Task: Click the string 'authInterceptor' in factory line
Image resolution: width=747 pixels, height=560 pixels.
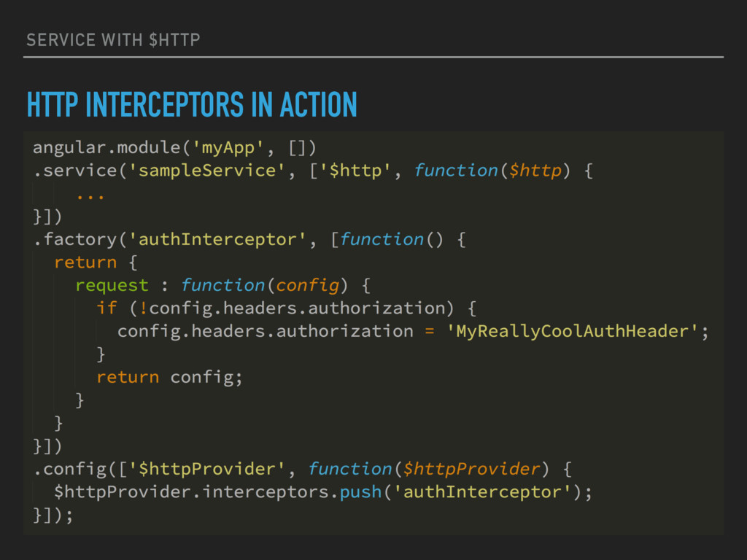Action: pyautogui.click(x=217, y=239)
